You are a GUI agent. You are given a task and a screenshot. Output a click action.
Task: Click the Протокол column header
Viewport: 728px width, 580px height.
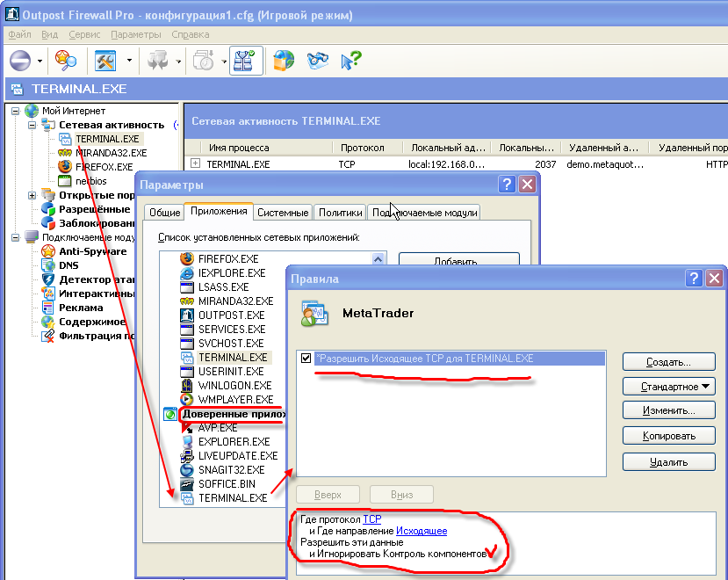[367, 148]
